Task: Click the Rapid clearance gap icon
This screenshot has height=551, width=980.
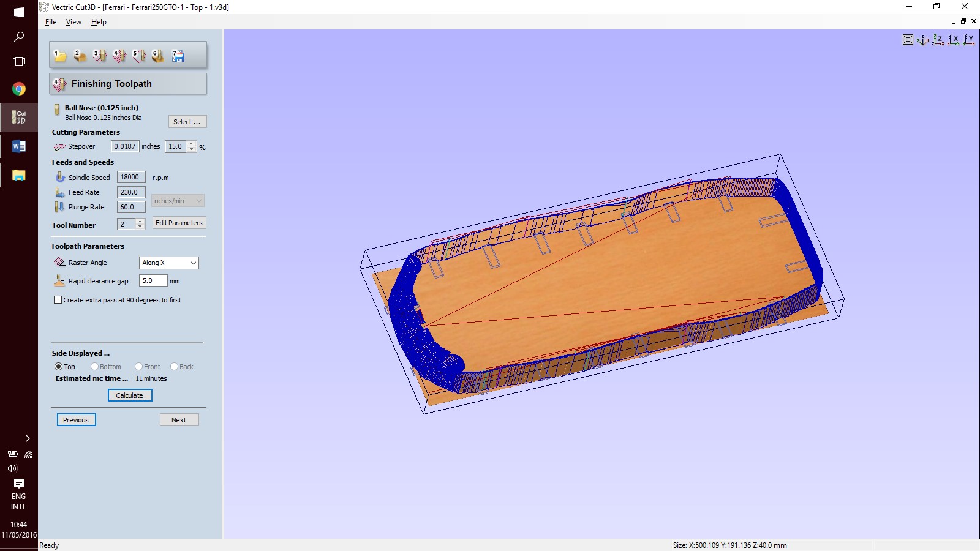Action: (59, 280)
